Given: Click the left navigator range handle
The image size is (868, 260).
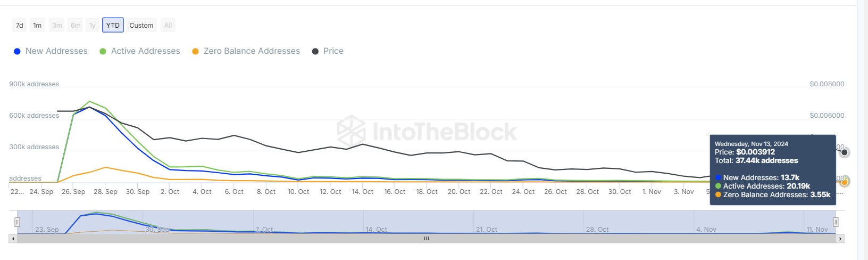Looking at the screenshot, I should pos(17,222).
